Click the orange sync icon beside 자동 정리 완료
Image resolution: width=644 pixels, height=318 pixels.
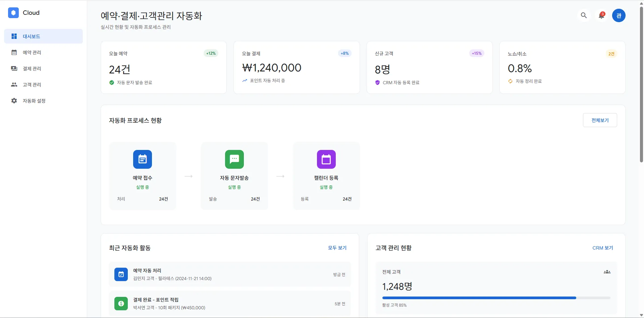click(x=510, y=81)
